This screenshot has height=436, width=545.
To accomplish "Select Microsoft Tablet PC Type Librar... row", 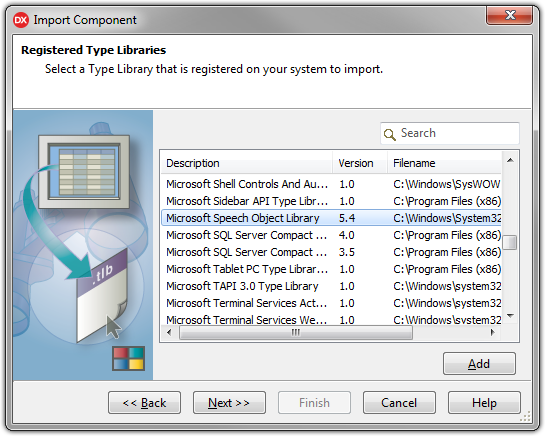I will [331, 269].
